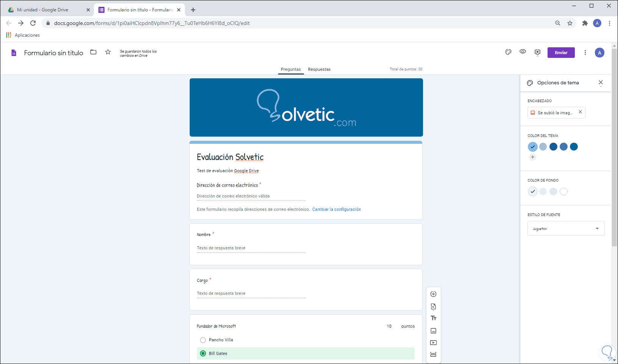Open the Google account avatar in the form
Screen dimensions: 618x364
point(599,53)
